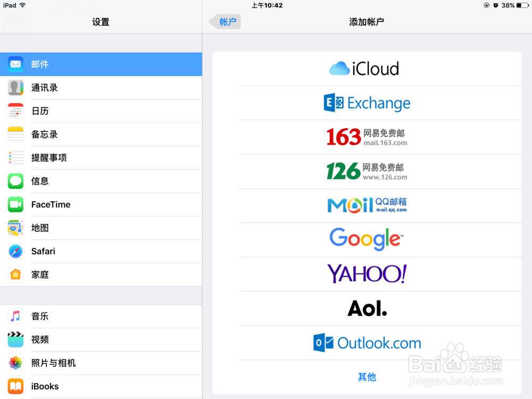Screen dimensions: 532x399
Task: Open FaceTime settings row label
Action: (x=51, y=205)
